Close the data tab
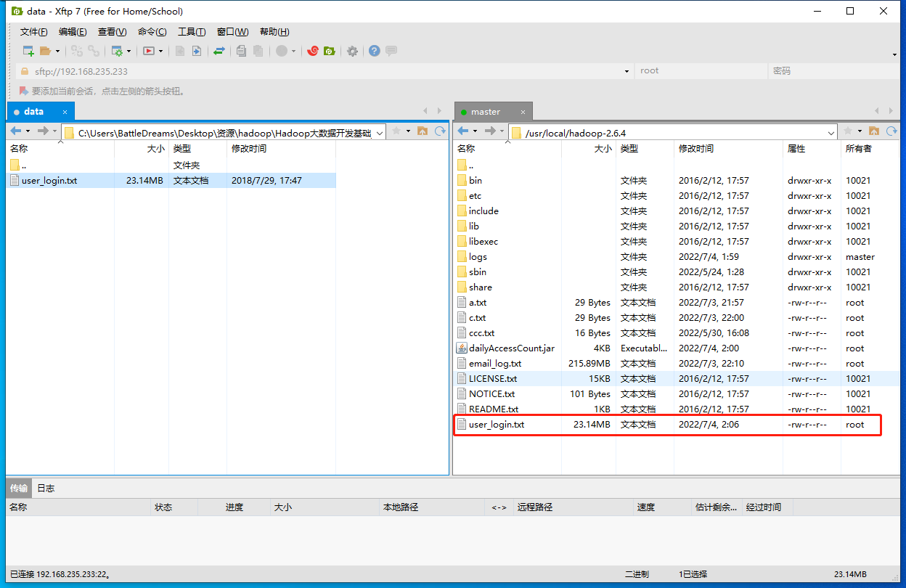The width and height of the screenshot is (906, 588). 65,112
